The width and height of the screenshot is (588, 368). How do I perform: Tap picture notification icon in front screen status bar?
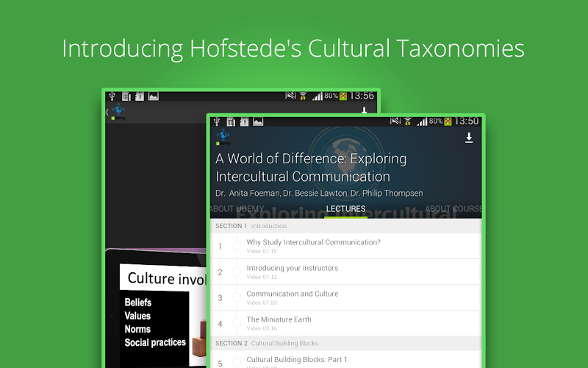[258, 121]
